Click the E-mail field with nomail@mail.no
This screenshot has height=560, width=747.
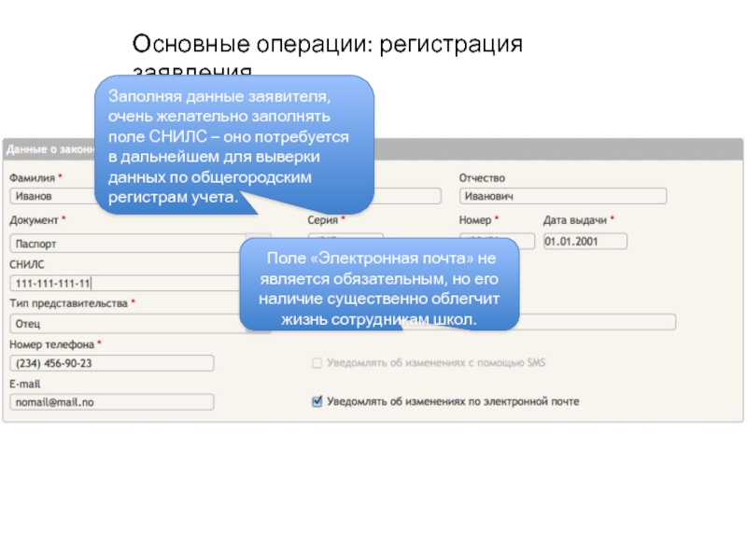coord(111,402)
